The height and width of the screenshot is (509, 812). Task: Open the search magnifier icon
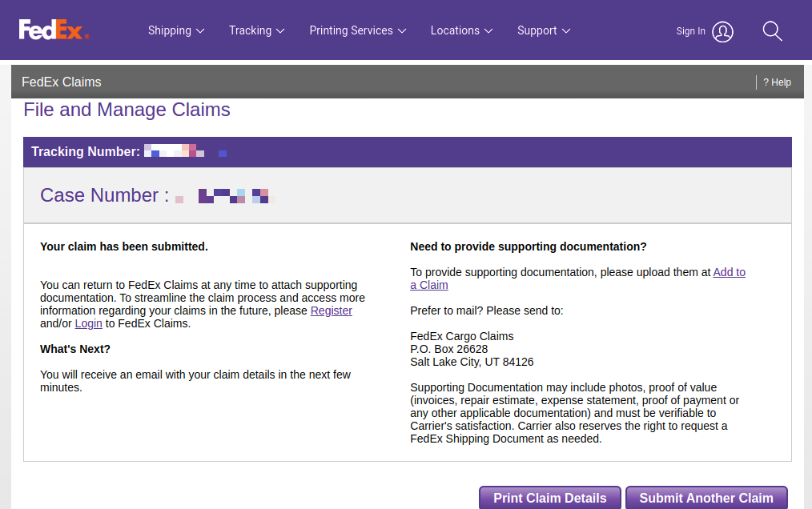coord(772,31)
